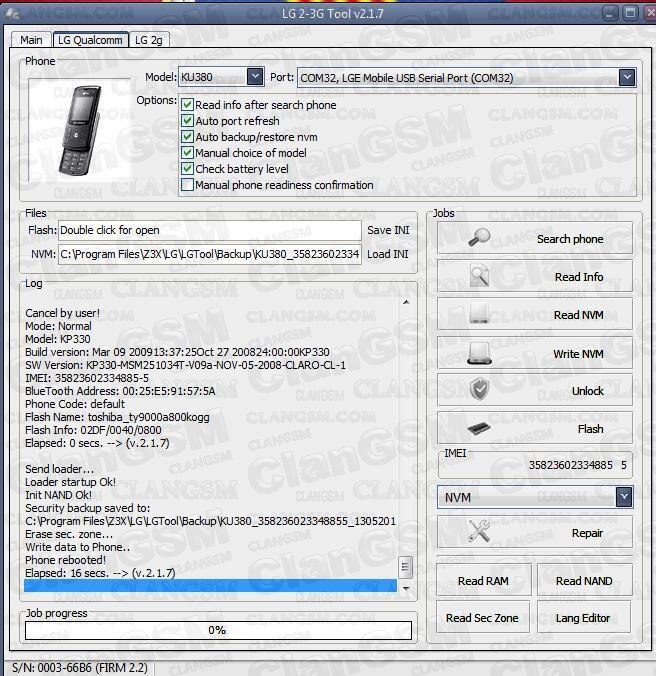Image resolution: width=656 pixels, height=676 pixels.
Task: Open the NVM repair type dropdown
Action: pos(624,497)
